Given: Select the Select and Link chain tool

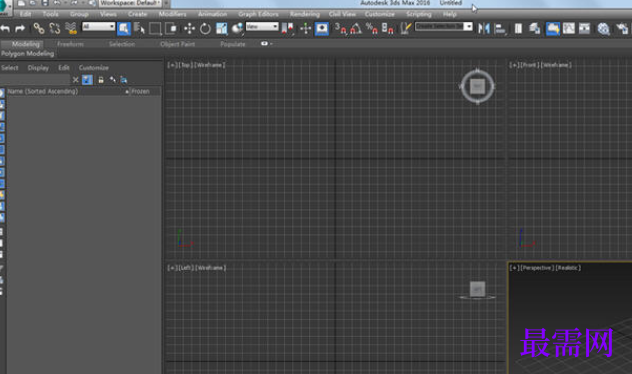Looking at the screenshot, I should pyautogui.click(x=39, y=28).
